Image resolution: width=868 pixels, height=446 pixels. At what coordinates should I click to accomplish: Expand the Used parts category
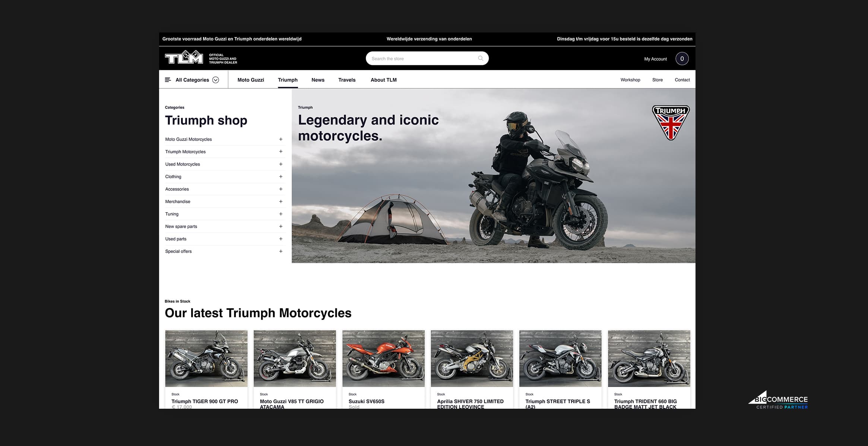pos(281,239)
